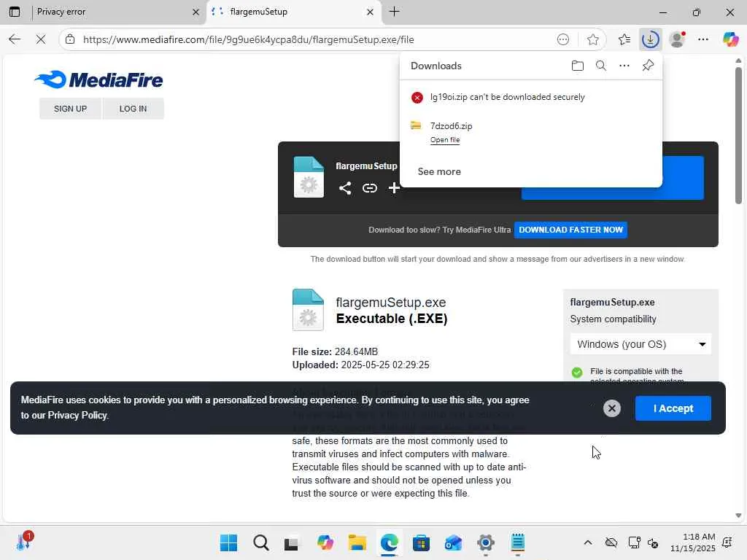Open the tab actions menu icon
The height and width of the screenshot is (560, 747).
(x=15, y=12)
